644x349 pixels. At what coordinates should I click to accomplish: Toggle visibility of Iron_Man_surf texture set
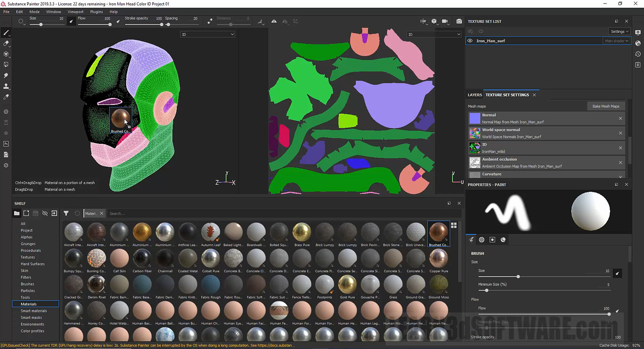coord(470,41)
